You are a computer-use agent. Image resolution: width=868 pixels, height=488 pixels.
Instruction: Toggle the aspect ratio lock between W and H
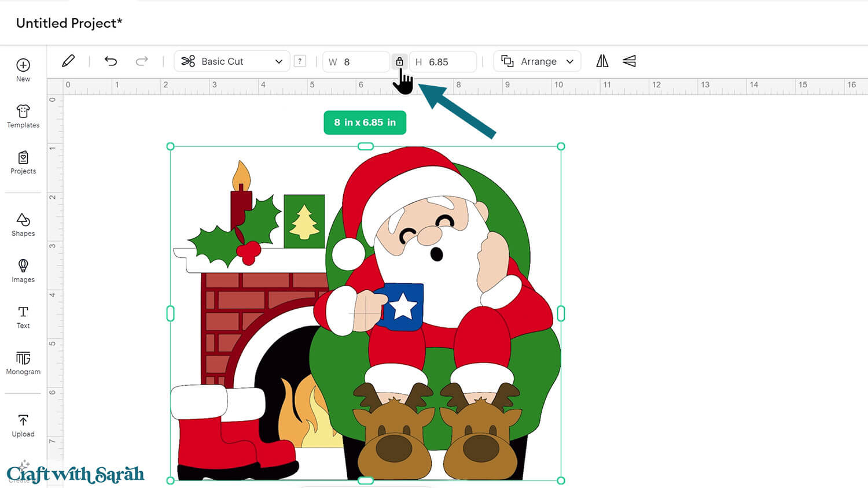(400, 61)
